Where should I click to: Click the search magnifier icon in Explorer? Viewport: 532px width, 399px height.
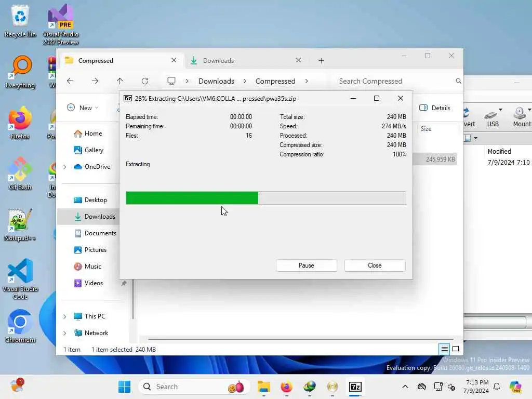click(458, 81)
